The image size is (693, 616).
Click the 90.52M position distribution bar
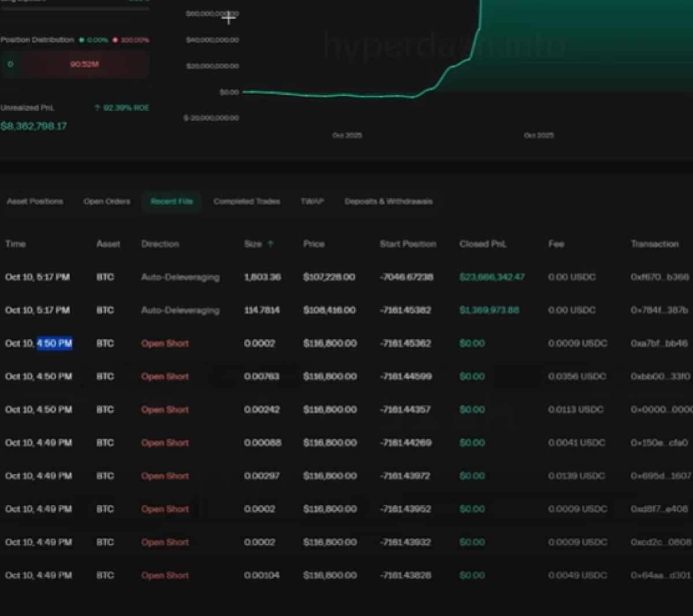click(x=84, y=64)
